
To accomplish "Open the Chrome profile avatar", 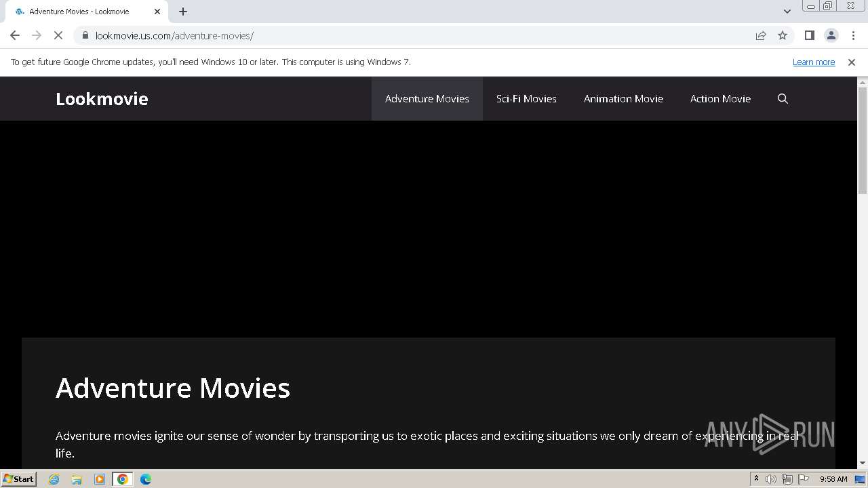I will 831,36.
